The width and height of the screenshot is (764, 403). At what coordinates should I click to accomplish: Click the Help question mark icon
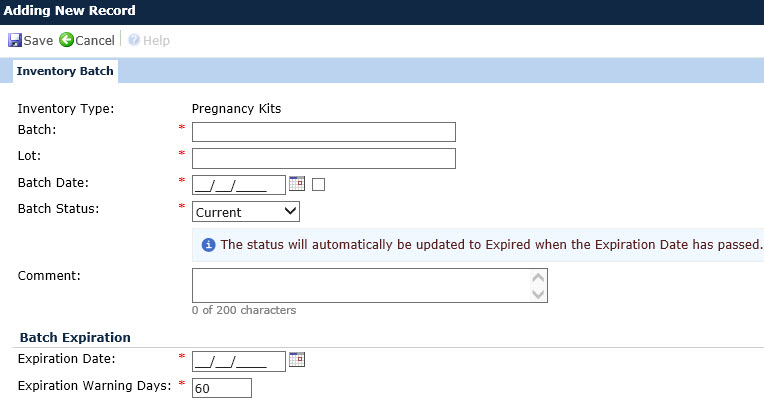pyautogui.click(x=133, y=41)
